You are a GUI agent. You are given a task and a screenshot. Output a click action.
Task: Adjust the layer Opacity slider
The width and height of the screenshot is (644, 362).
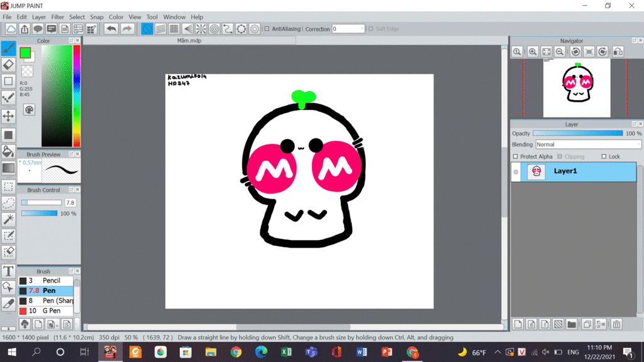(577, 133)
